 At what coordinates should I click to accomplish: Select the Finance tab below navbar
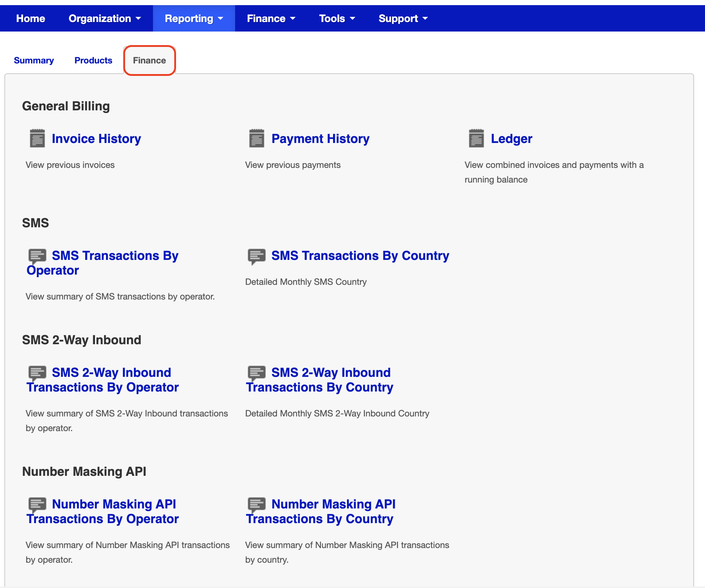tap(149, 60)
